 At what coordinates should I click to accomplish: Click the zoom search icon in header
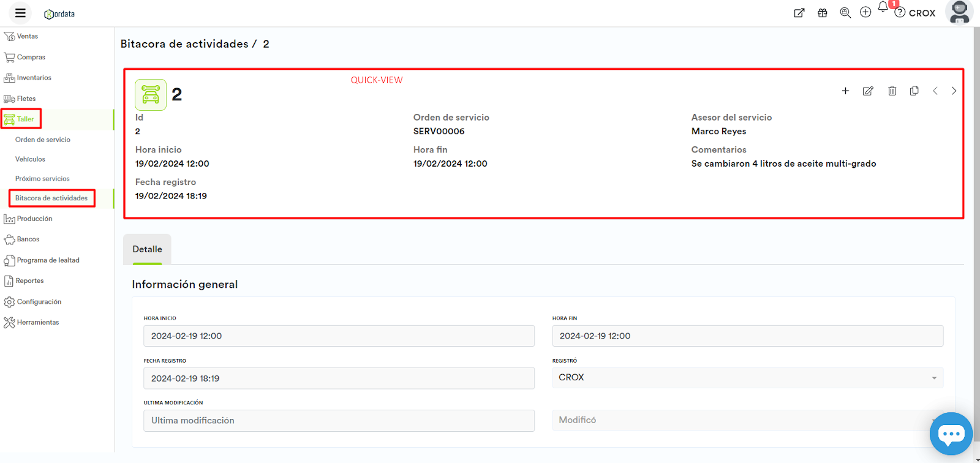click(x=845, y=13)
